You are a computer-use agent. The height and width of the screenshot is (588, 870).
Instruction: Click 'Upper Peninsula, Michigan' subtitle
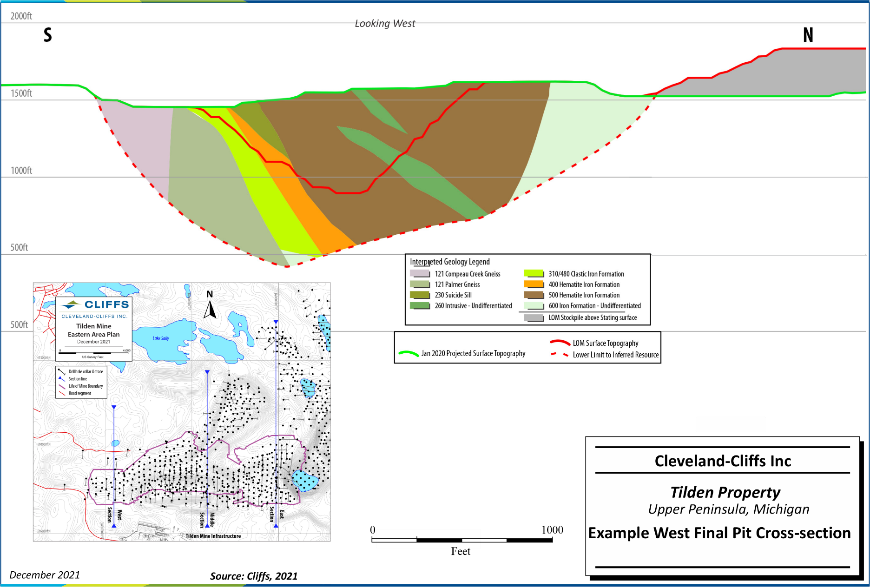pos(729,509)
